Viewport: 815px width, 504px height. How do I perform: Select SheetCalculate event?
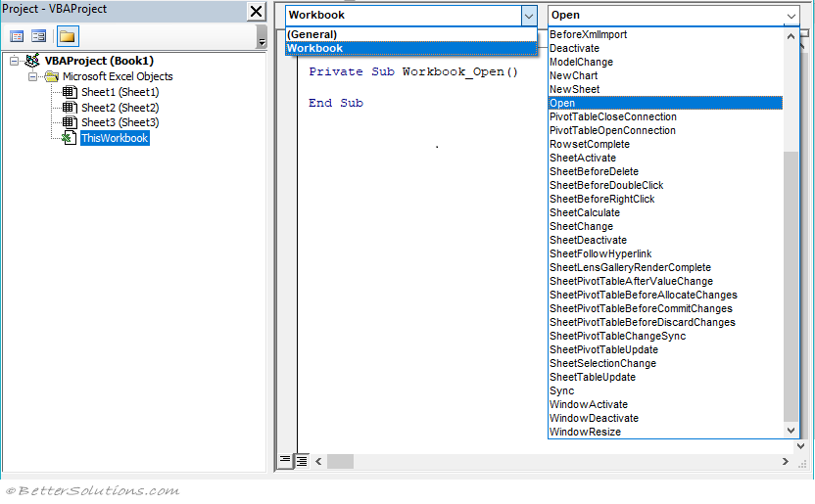[665, 212]
